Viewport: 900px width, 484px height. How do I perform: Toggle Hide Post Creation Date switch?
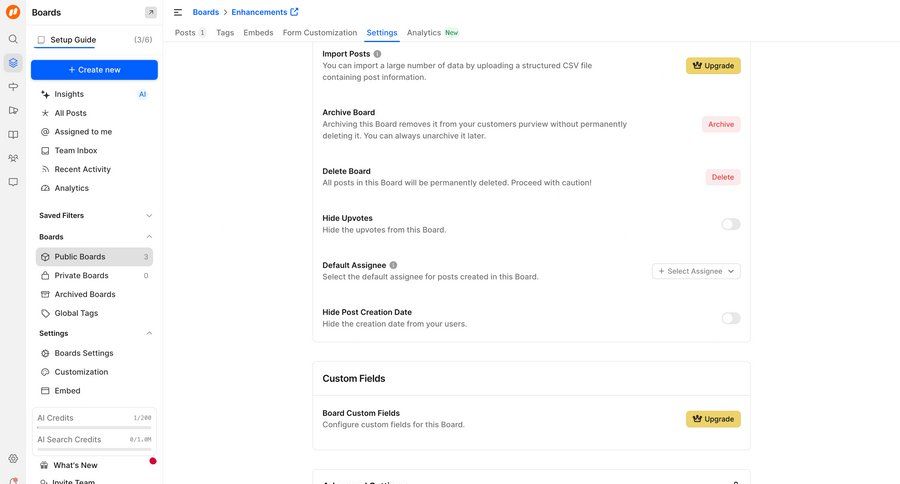(x=731, y=318)
